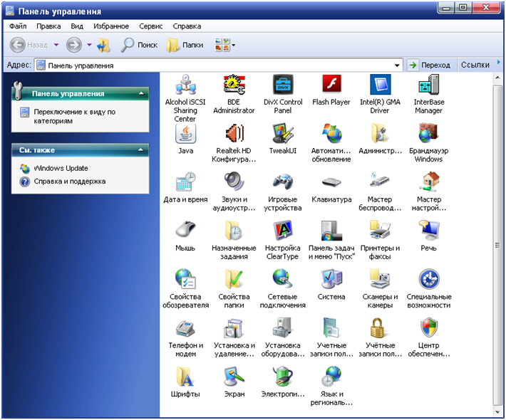Click the Windows Update link
506x420 pixels.
coord(61,169)
